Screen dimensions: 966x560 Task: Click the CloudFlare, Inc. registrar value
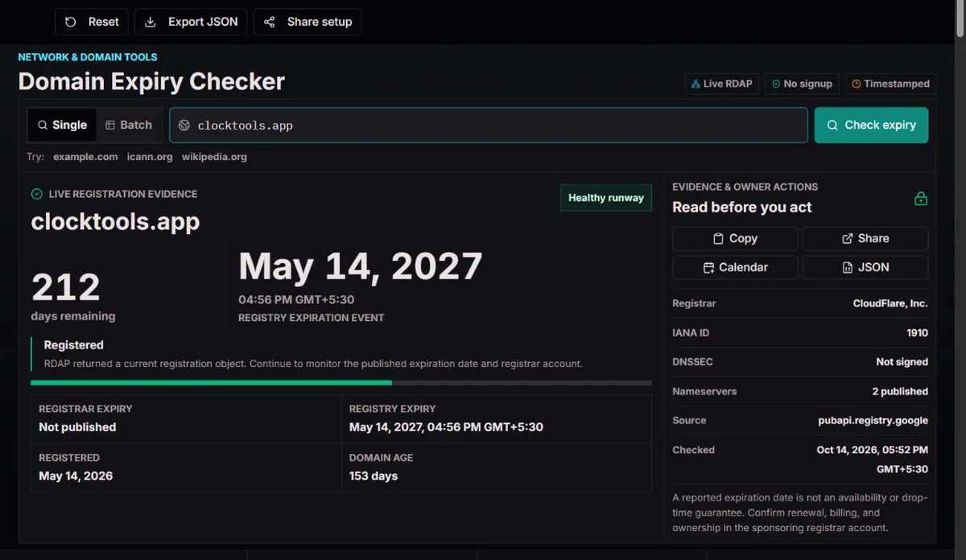tap(890, 303)
